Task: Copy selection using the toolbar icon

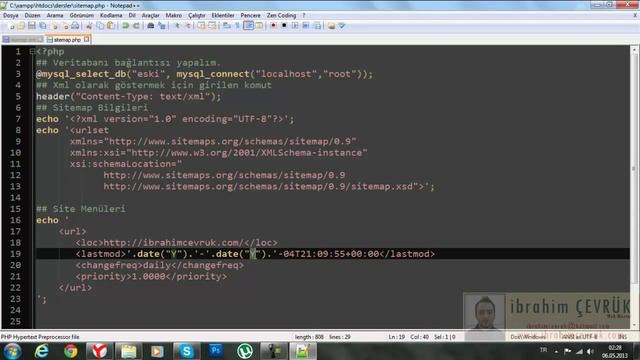Action: click(100, 26)
